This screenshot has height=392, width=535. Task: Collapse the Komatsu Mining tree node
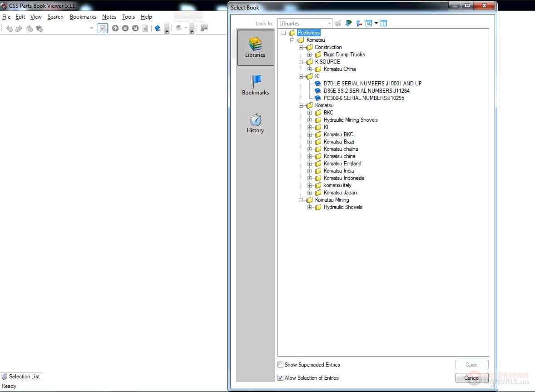pyautogui.click(x=301, y=200)
